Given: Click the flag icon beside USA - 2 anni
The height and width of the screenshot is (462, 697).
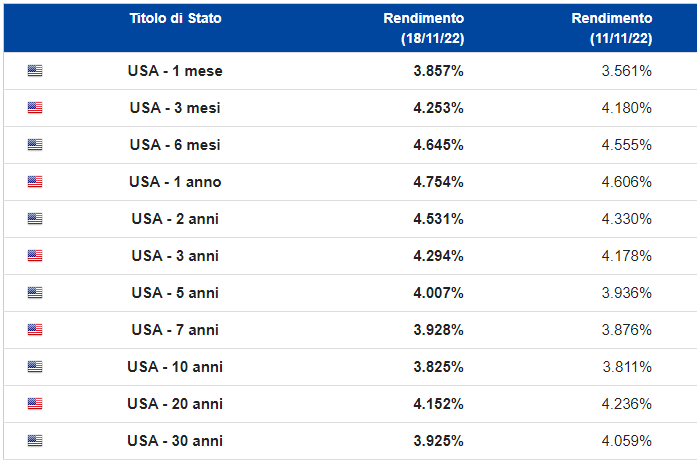Looking at the screenshot, I should pos(35,219).
